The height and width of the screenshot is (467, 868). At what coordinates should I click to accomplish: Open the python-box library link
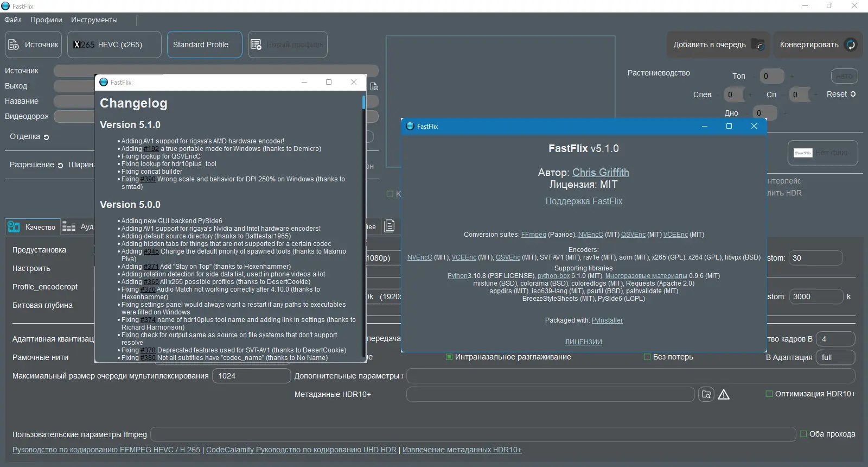(553, 276)
